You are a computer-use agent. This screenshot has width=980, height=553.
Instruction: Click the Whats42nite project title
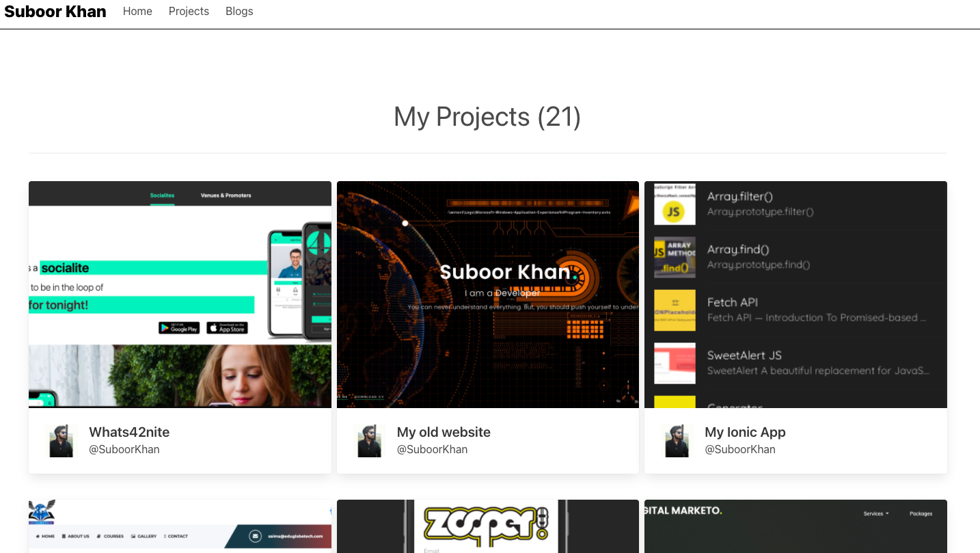[129, 432]
